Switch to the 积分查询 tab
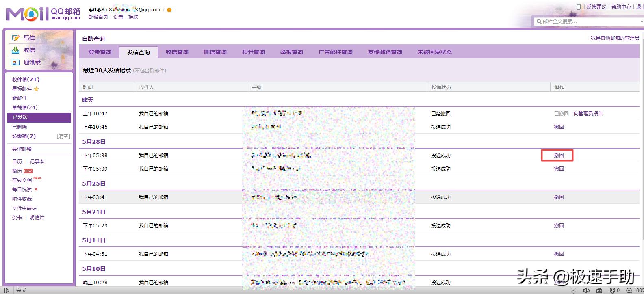This screenshot has height=294, width=644. tap(254, 52)
